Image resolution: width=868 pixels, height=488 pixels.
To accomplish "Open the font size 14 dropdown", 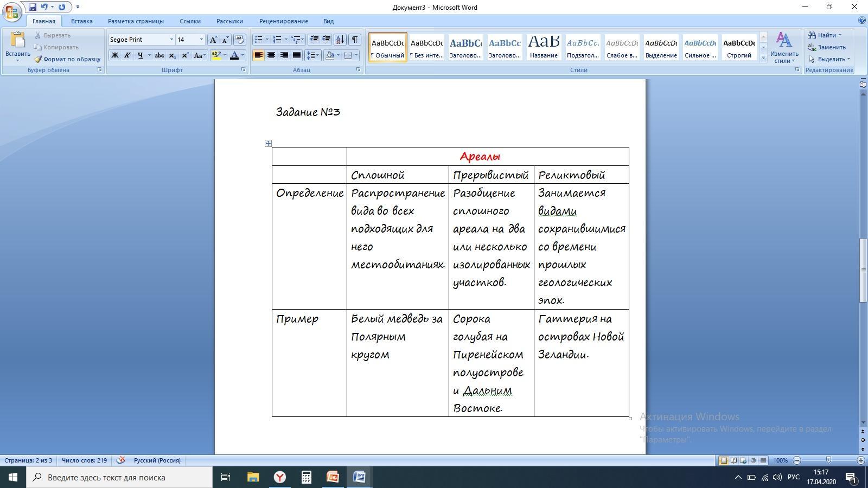I will click(x=201, y=40).
